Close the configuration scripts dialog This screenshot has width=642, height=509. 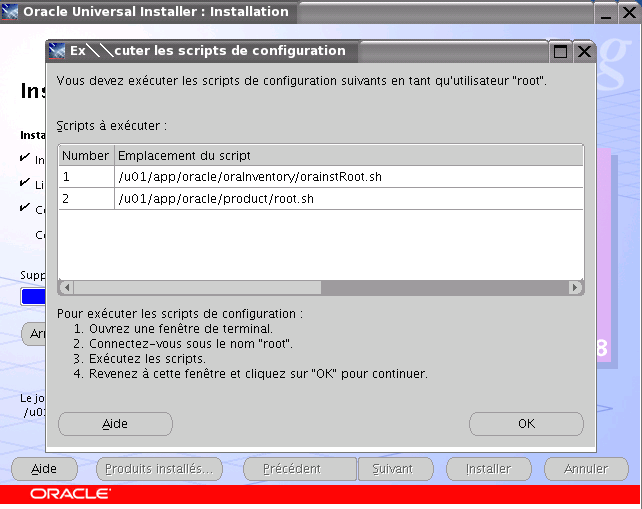(x=584, y=52)
